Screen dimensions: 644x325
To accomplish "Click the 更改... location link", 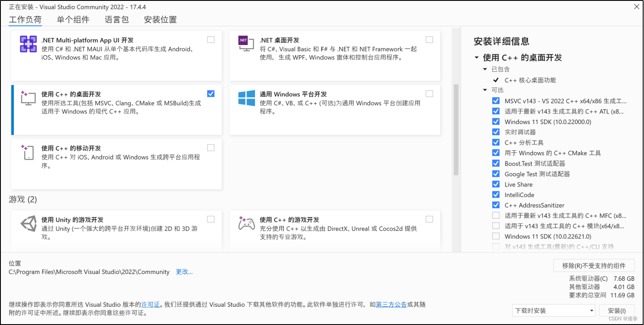I will 184,272.
